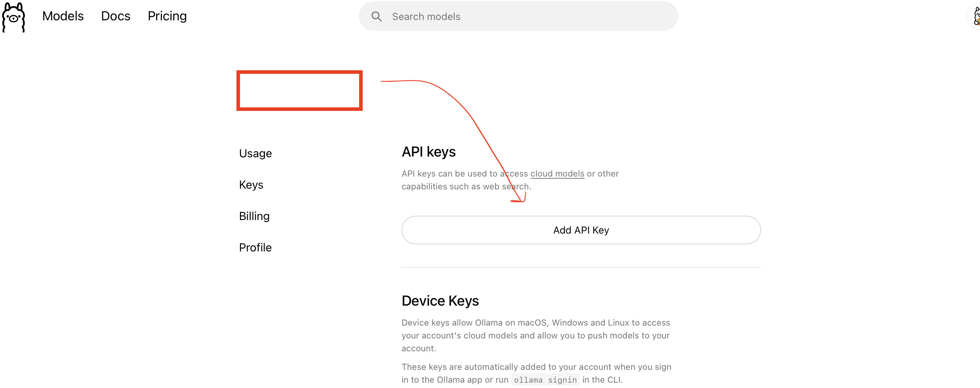Open the Models page
Screen dimensions: 980x388
point(63,16)
